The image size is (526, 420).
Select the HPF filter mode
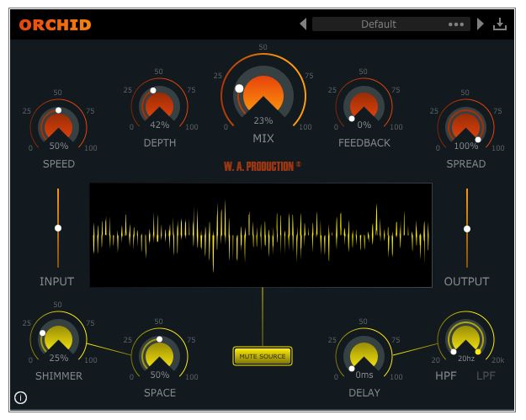click(446, 375)
